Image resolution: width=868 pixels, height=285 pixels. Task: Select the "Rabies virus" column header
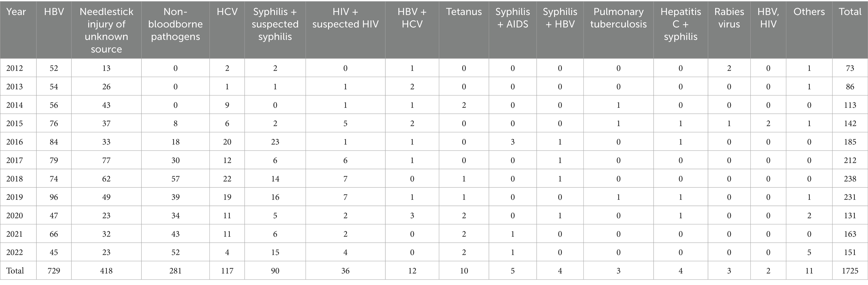(729, 18)
